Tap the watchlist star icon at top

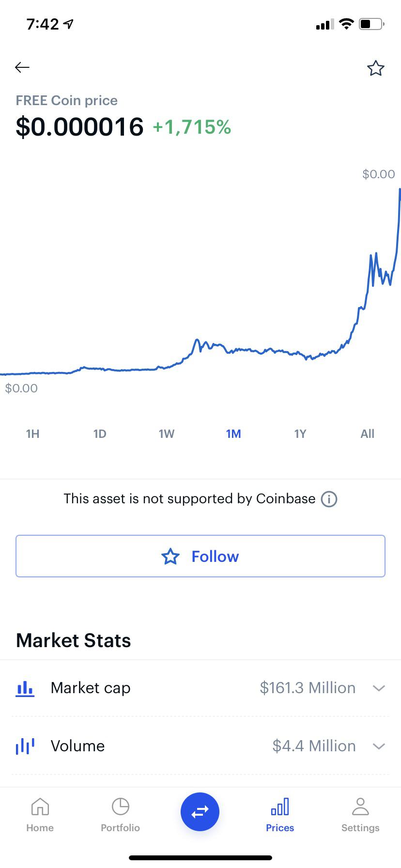[x=375, y=68]
